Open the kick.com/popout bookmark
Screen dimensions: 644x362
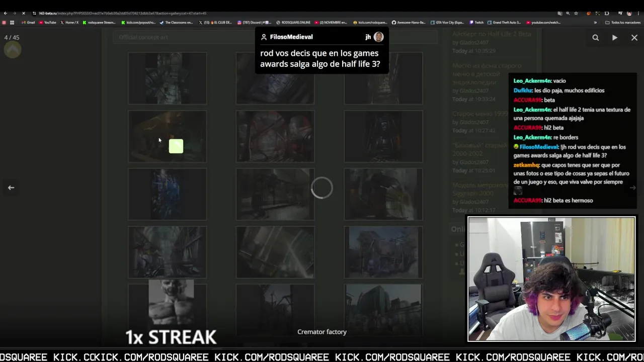[x=138, y=23]
